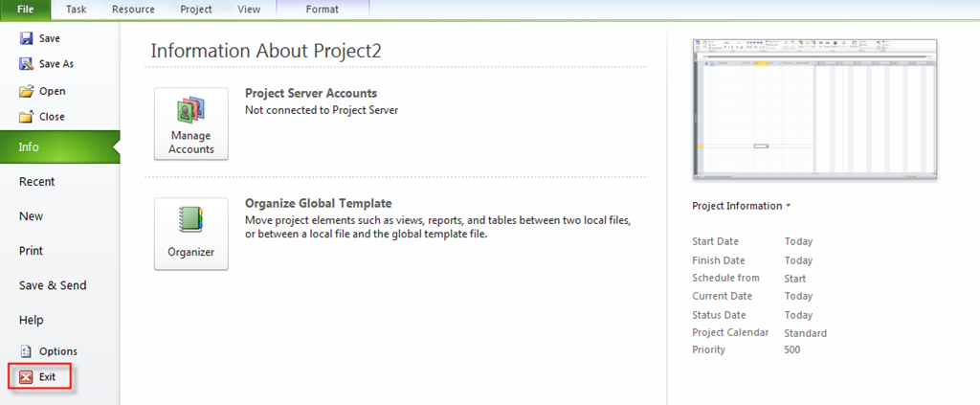
Task: Switch to the Task ribbon tab
Action: [77, 9]
